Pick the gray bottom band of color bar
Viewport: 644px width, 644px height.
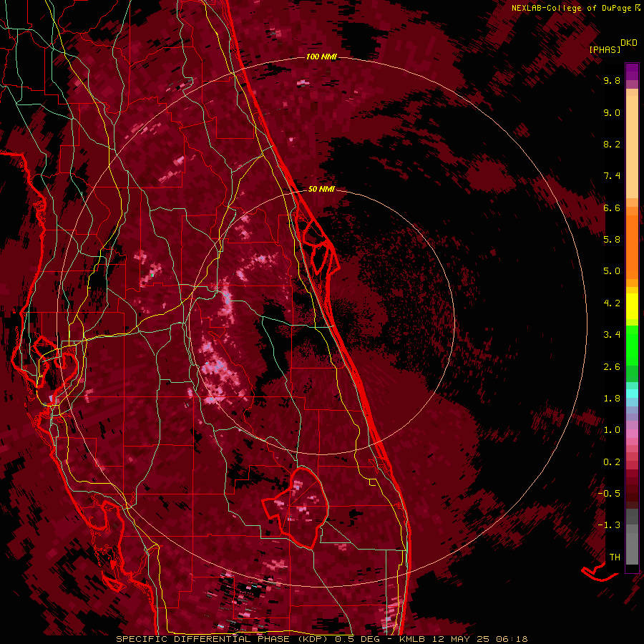tap(632, 548)
